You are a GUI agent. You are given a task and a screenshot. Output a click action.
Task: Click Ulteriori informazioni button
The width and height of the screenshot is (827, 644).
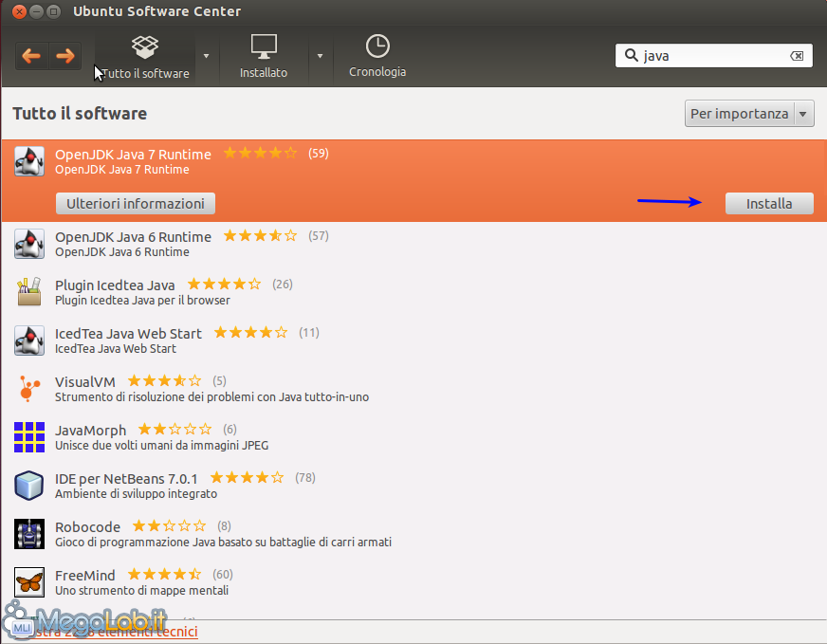(136, 204)
